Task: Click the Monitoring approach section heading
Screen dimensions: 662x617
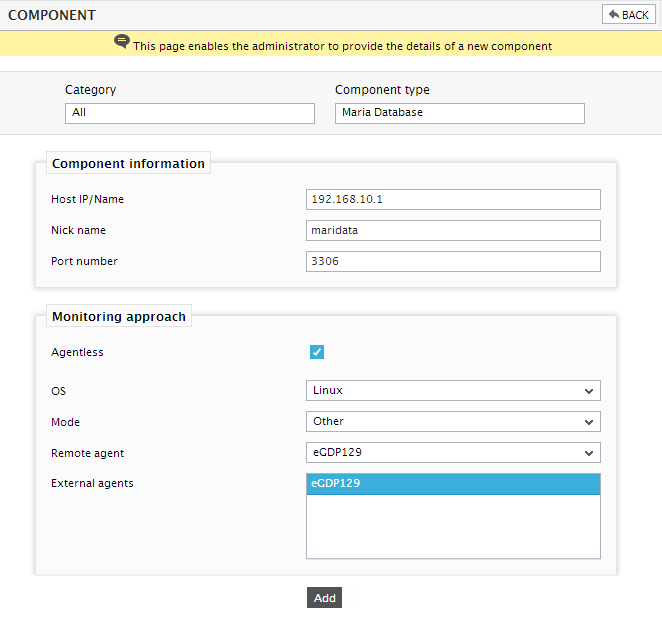Action: [119, 316]
